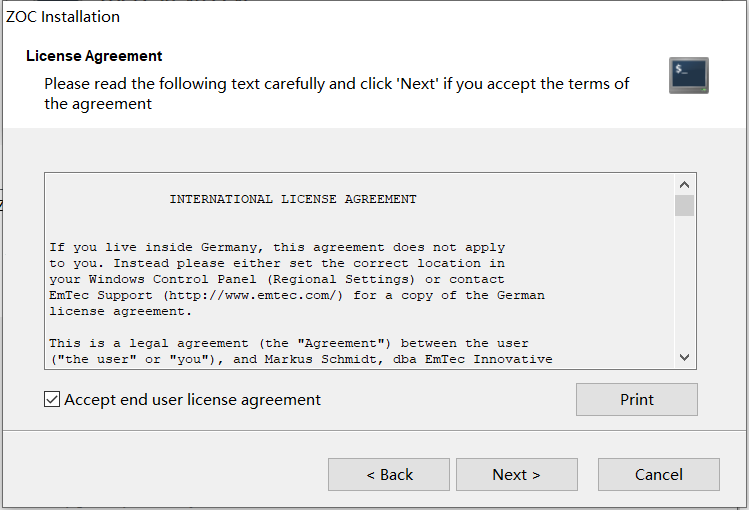Click the license text scroll up arrow

point(685,185)
